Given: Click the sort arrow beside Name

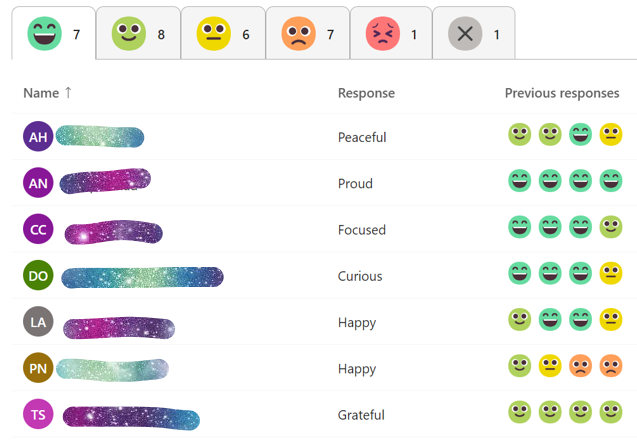Looking at the screenshot, I should coord(68,93).
